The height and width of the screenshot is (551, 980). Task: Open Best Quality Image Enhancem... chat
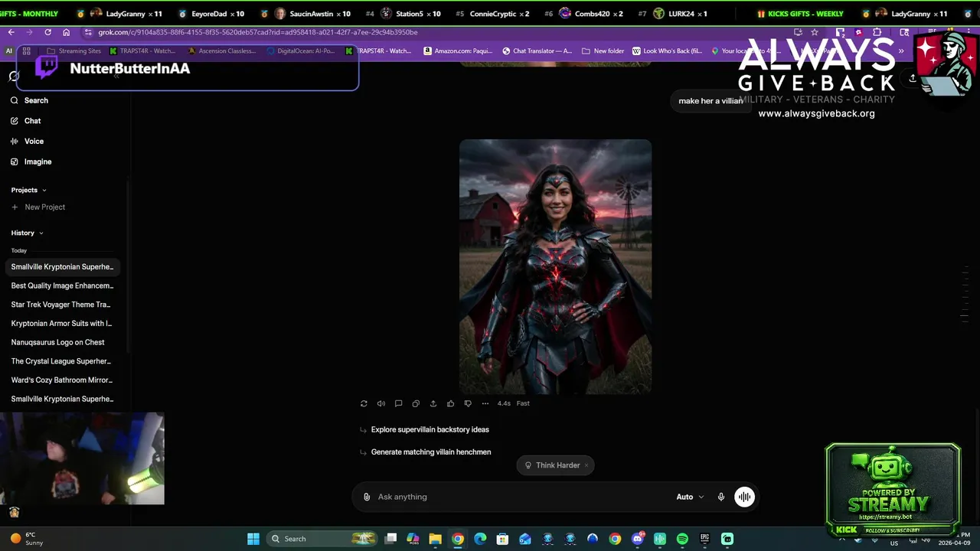pyautogui.click(x=62, y=285)
